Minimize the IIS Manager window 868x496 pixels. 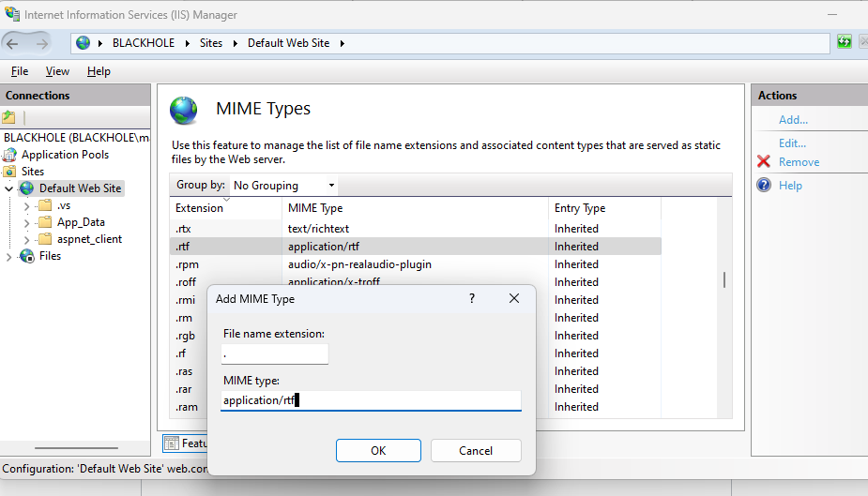point(832,14)
